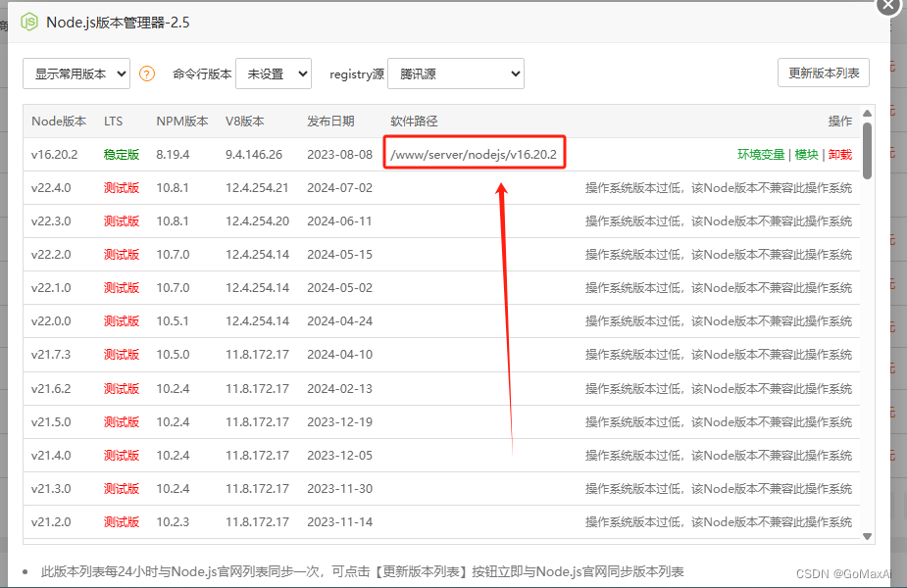Click 测试版 label in v22.4.0 row

122,188
